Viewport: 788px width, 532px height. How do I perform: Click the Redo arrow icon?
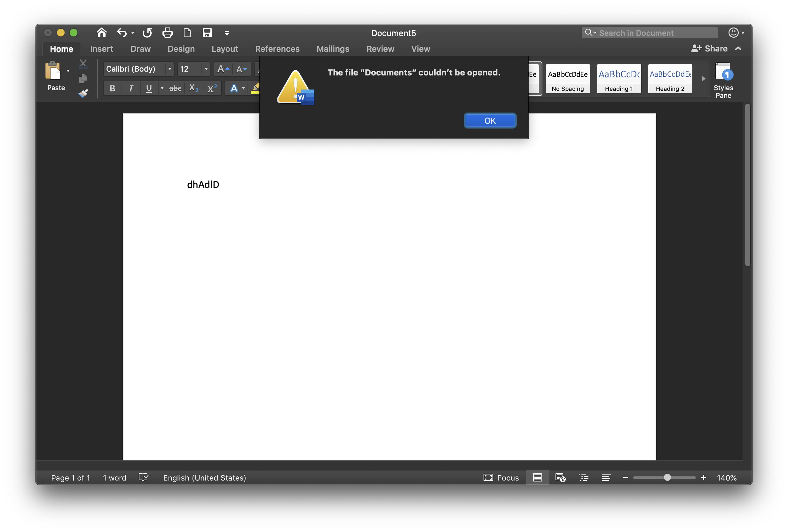coord(147,33)
